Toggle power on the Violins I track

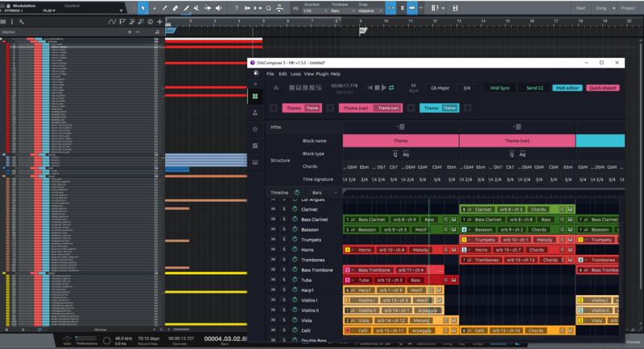295,301
